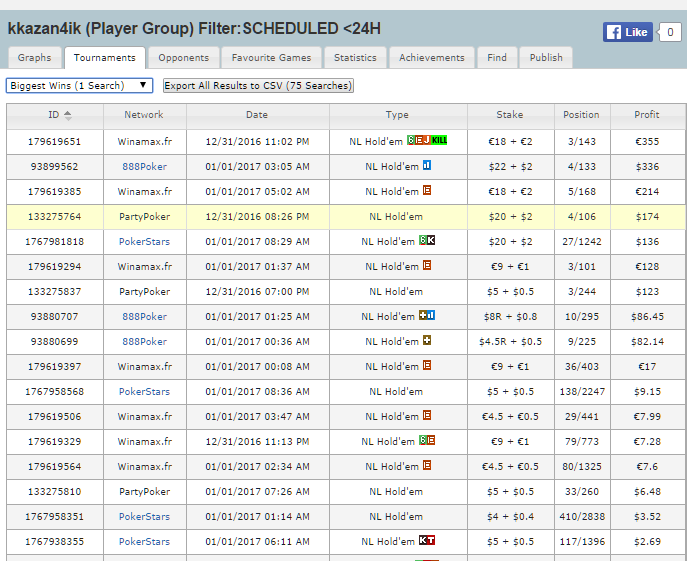The height and width of the screenshot is (561, 687).
Task: Click red E icon in row 179619506
Action: (x=427, y=415)
